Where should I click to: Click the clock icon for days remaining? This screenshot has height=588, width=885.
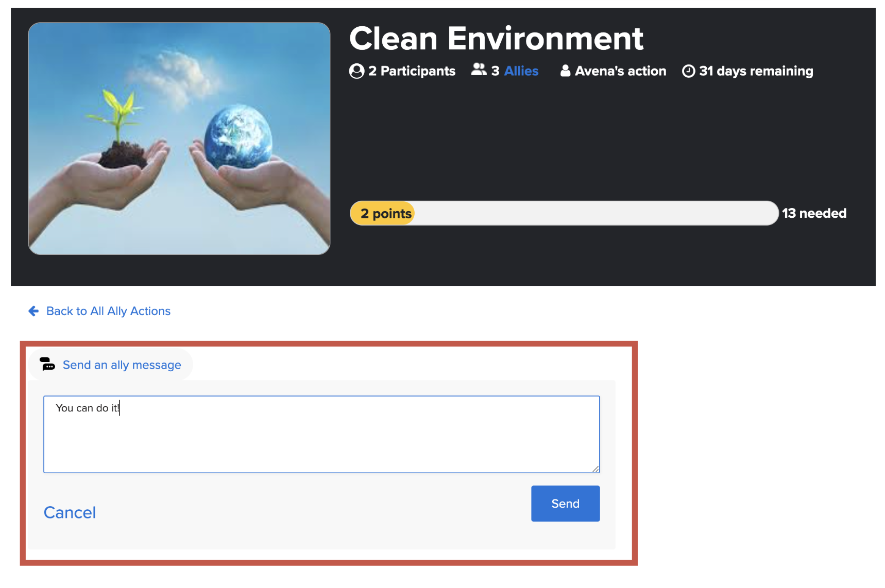pos(688,71)
